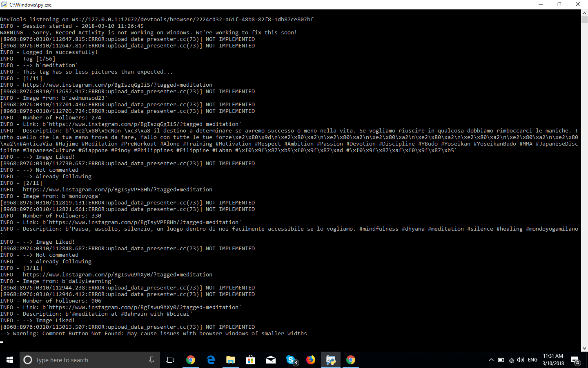Open the Chrome icon right of the Python app
Viewport: 588px width, 368px height.
pos(351,360)
